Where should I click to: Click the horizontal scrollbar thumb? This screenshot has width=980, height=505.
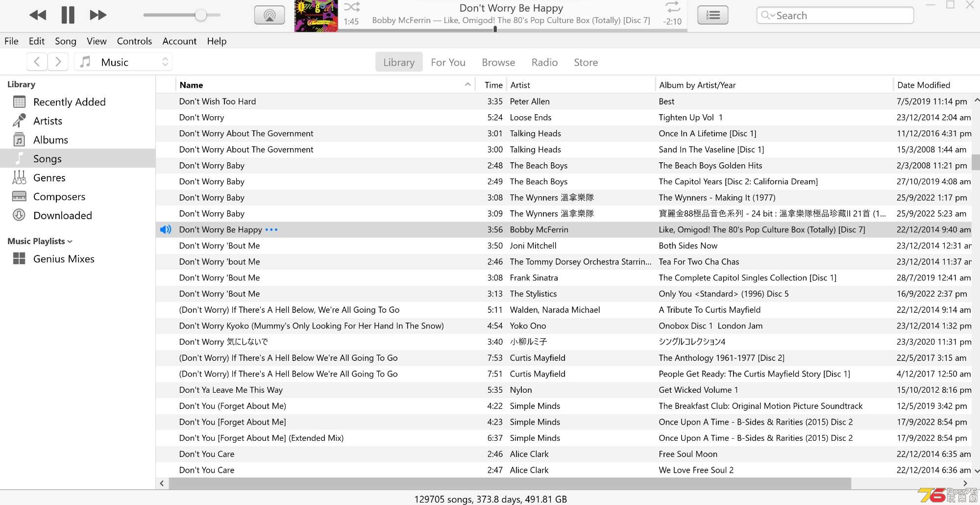(510, 483)
